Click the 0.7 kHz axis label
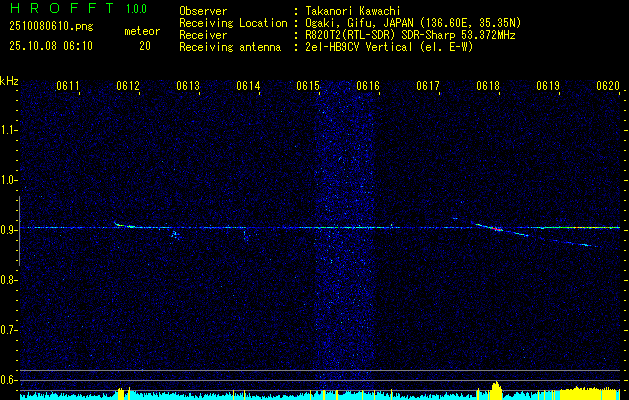The height and width of the screenshot is (400, 629). pyautogui.click(x=8, y=330)
